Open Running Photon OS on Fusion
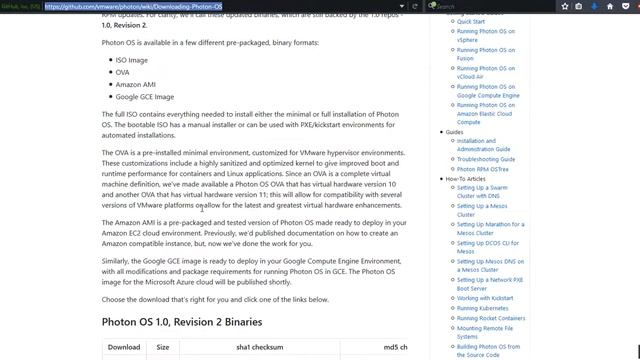Image resolution: width=640 pixels, height=360 pixels. pos(486,54)
